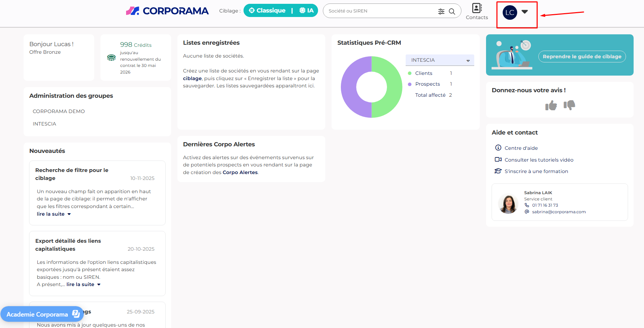Open the Centre d'aide link
Screen dimensions: 644x328
pos(521,148)
